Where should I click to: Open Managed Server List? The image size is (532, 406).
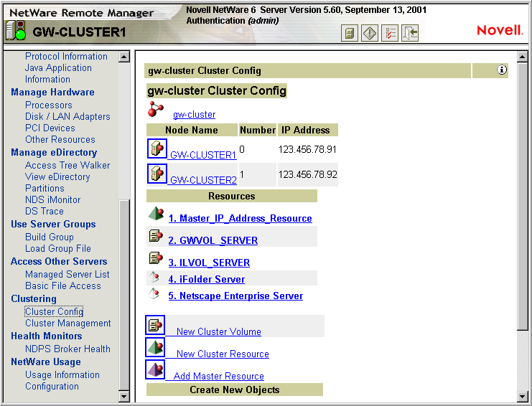[67, 275]
